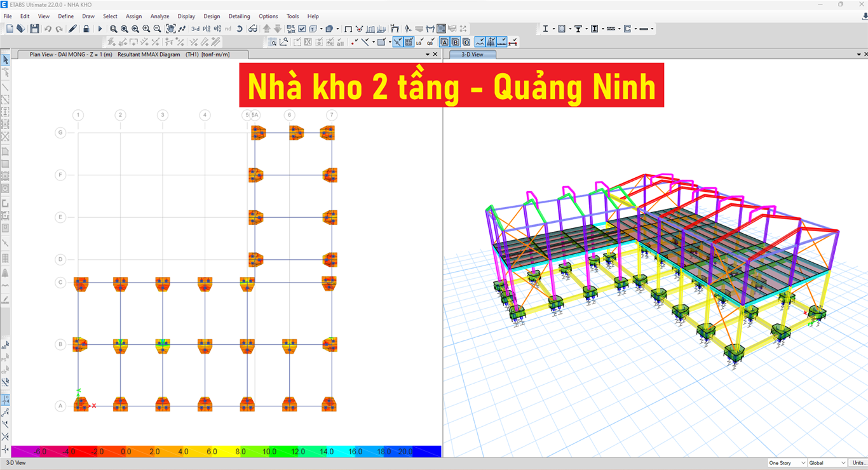Select the 3-D View tab
This screenshot has height=470, width=868.
[x=472, y=55]
